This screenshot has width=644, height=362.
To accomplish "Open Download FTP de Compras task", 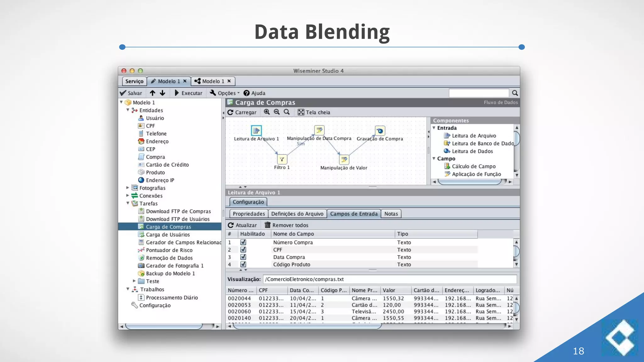I will pos(174,211).
